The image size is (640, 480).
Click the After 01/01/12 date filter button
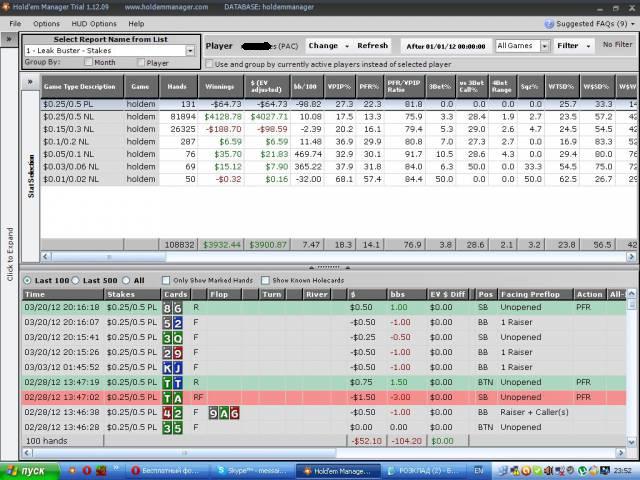point(446,46)
